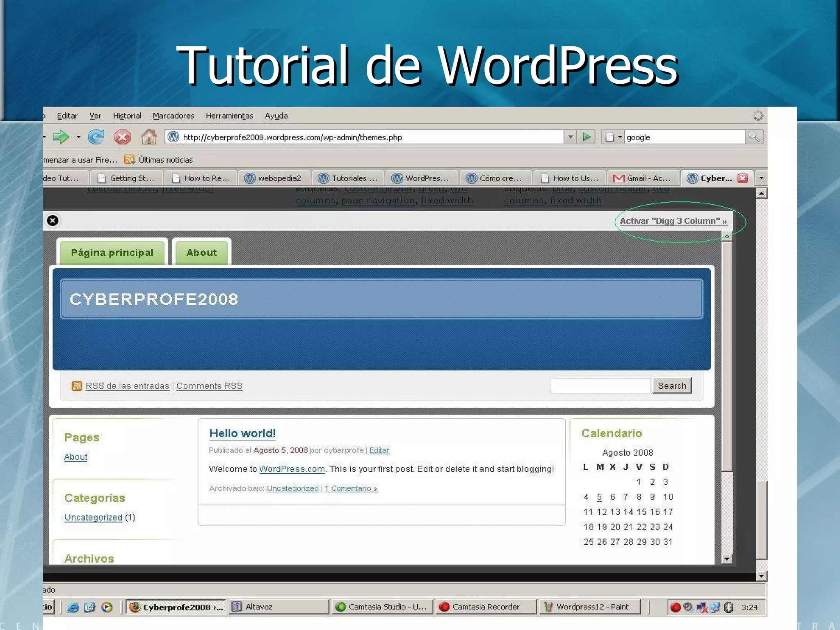This screenshot has width=840, height=630.
Task: Click the page-navigation tag link
Action: (x=378, y=201)
